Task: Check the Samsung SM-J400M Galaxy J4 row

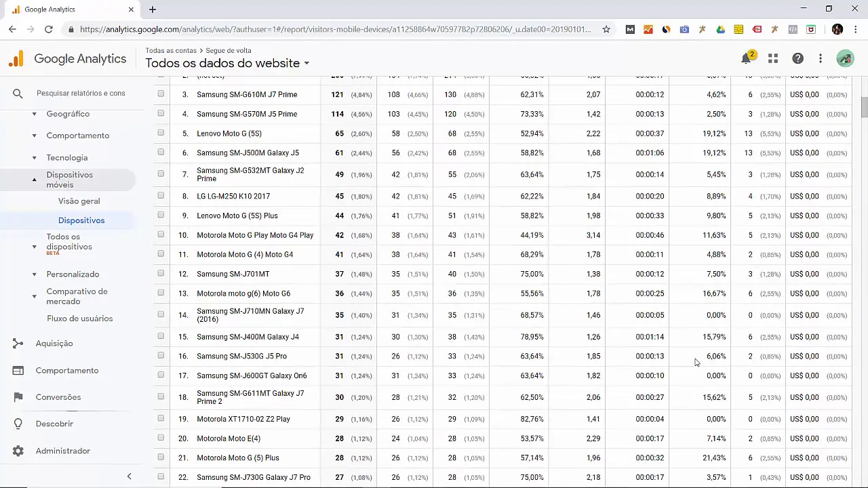Action: [161, 336]
